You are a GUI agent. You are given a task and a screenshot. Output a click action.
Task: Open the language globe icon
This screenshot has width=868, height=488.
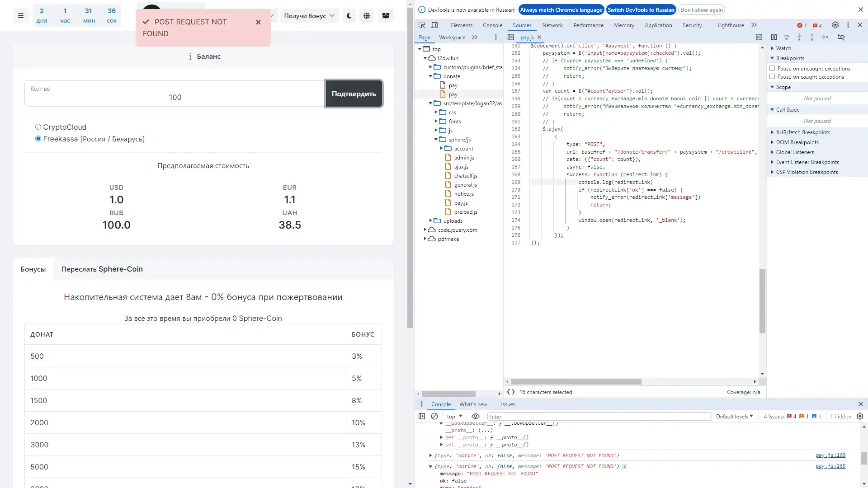click(367, 16)
